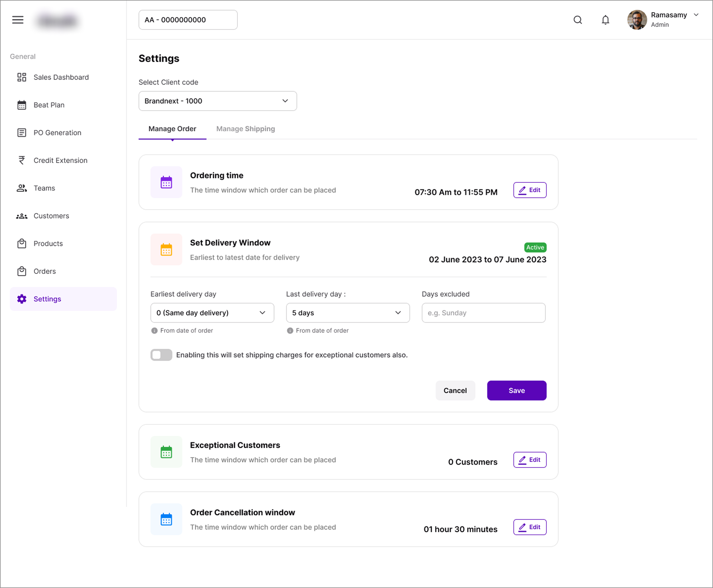Open the hamburger menu
The width and height of the screenshot is (713, 588).
(18, 20)
